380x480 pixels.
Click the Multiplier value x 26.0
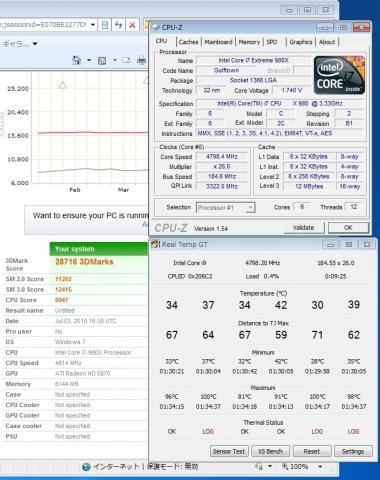pos(222,166)
